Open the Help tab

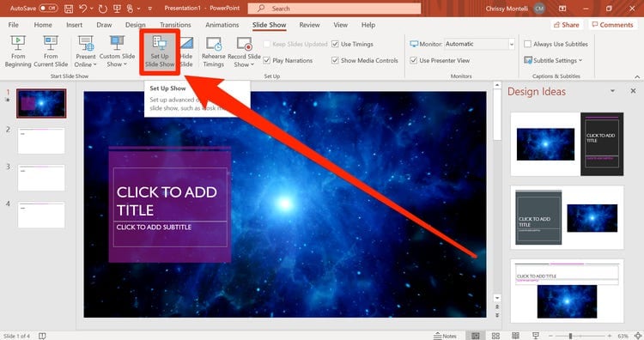[368, 25]
